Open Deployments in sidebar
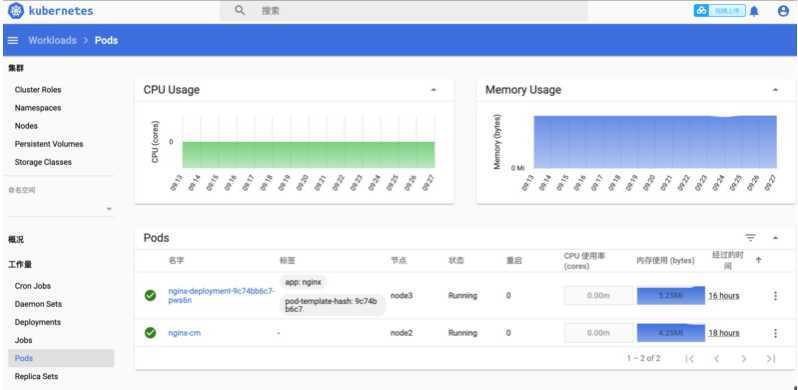The image size is (798, 390). (x=38, y=322)
